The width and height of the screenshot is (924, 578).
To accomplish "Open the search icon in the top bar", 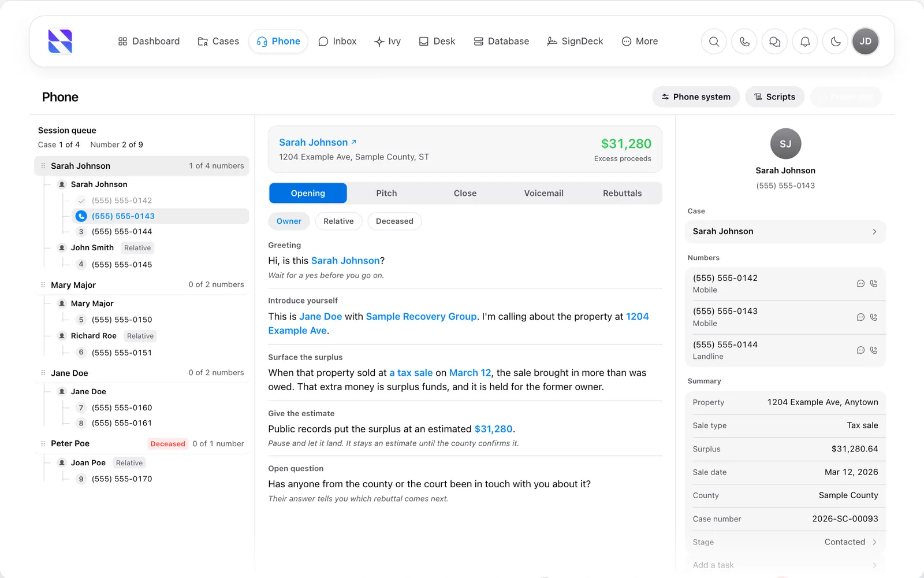I will 714,42.
